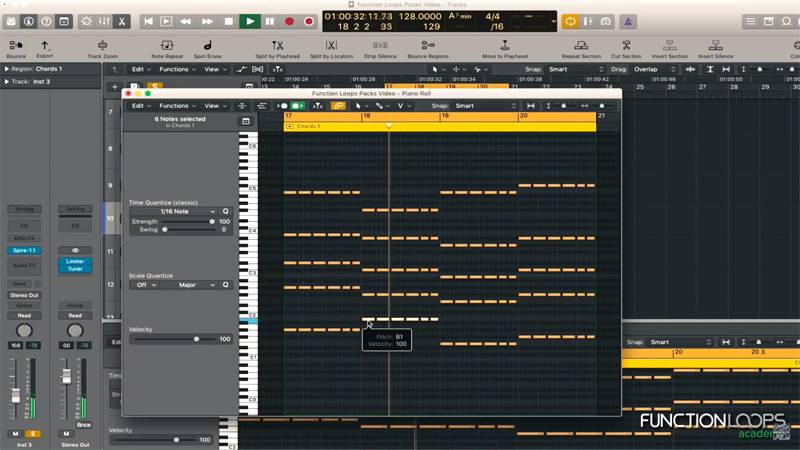Click the Note Repeat toolbar icon

(x=165, y=46)
